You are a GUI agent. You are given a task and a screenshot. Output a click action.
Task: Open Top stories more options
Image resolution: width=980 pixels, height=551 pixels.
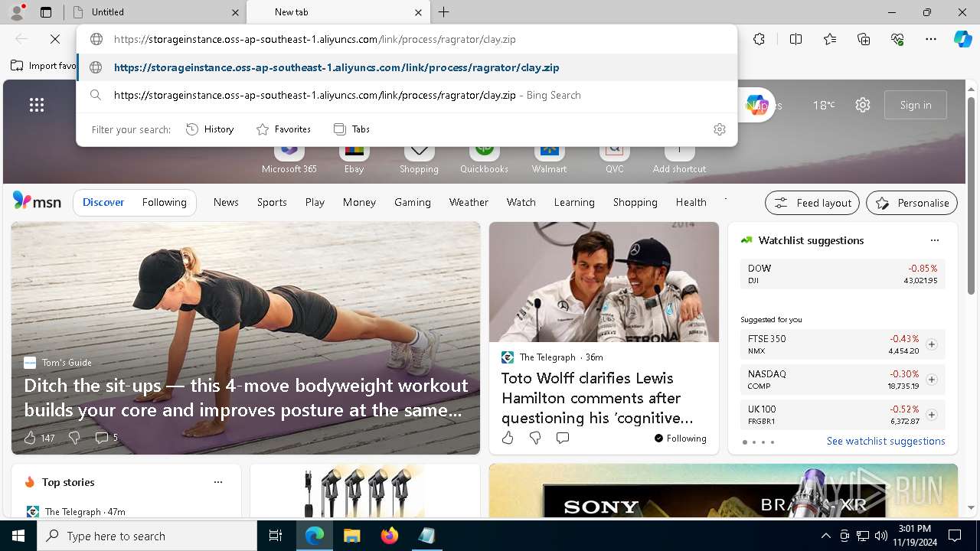coord(218,482)
